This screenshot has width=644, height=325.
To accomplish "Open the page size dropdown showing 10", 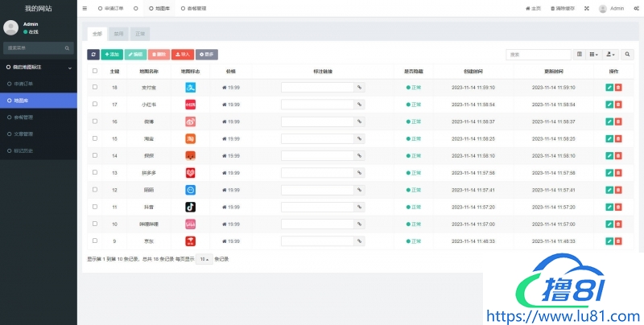I will coord(204,259).
